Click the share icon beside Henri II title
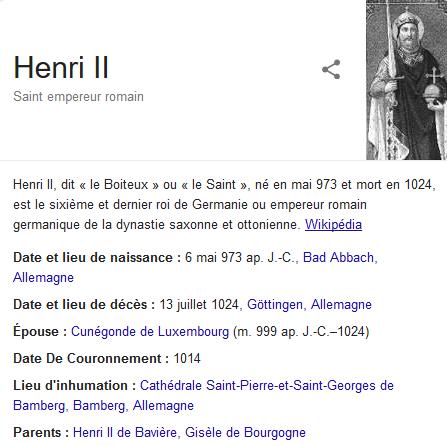The width and height of the screenshot is (447, 446). pyautogui.click(x=331, y=69)
